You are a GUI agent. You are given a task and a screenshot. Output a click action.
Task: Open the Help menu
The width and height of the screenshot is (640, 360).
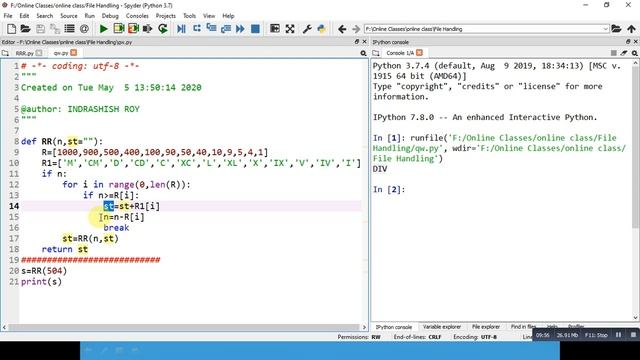(228, 16)
